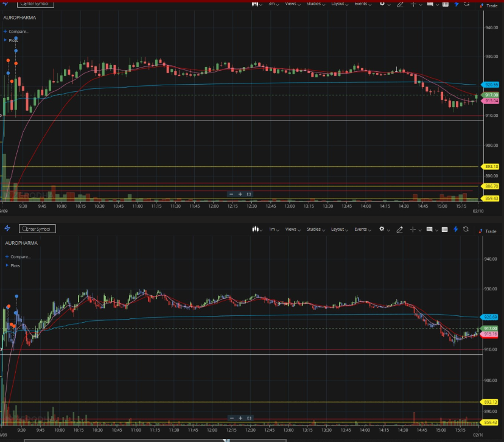Click the green 917.00 price tag in upper chart
504x442 pixels.
(x=490, y=95)
